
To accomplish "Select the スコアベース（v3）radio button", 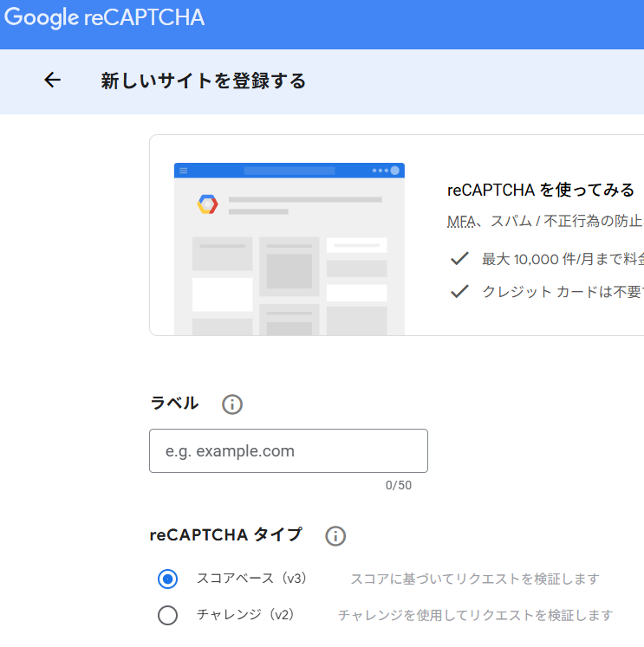I will [x=168, y=579].
